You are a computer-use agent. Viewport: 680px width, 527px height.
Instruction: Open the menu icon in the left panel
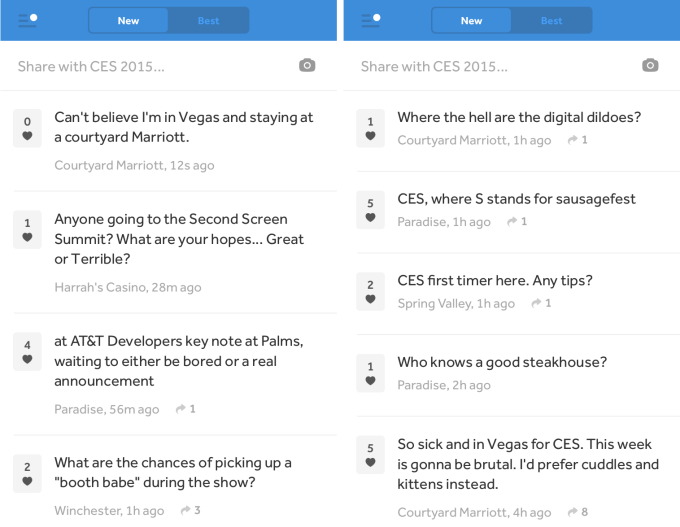(x=27, y=20)
